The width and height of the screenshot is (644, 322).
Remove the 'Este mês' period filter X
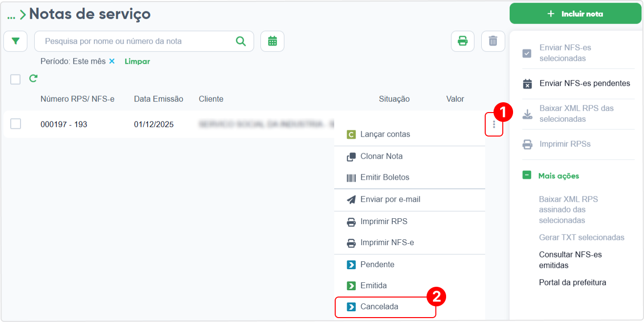point(112,61)
